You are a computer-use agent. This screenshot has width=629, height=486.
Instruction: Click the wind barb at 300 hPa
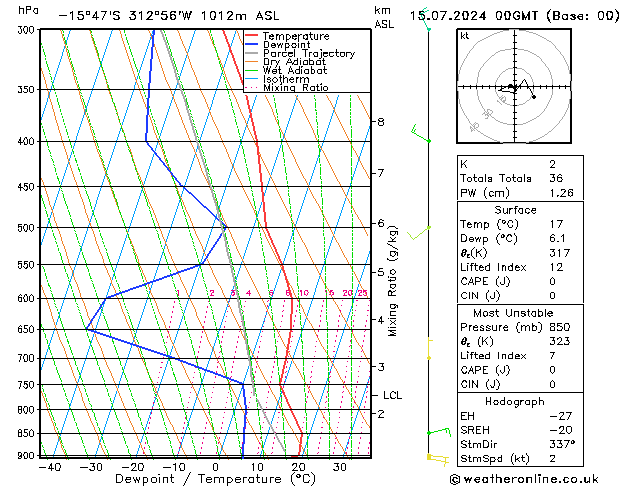425,19
